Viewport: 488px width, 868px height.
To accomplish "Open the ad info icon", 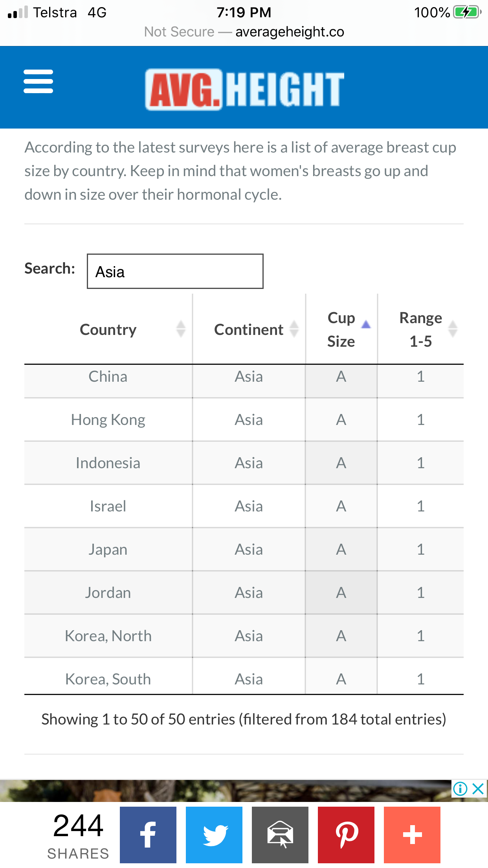I will pos(460,789).
